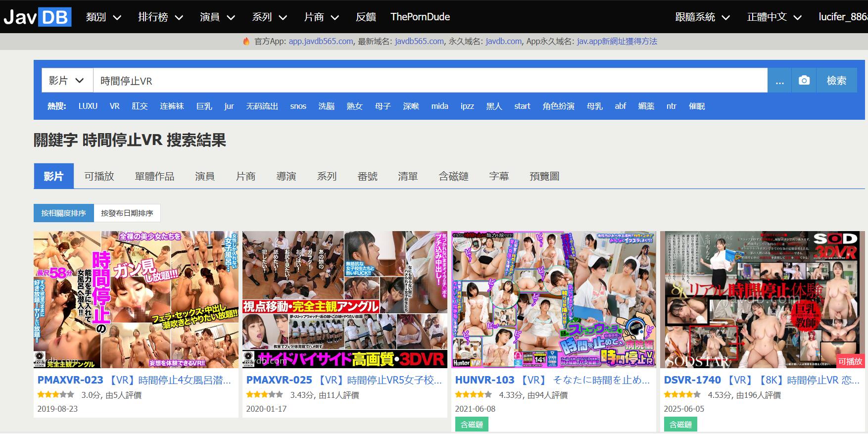Switch to the 片商 results tab
868x434 pixels.
[x=245, y=176]
